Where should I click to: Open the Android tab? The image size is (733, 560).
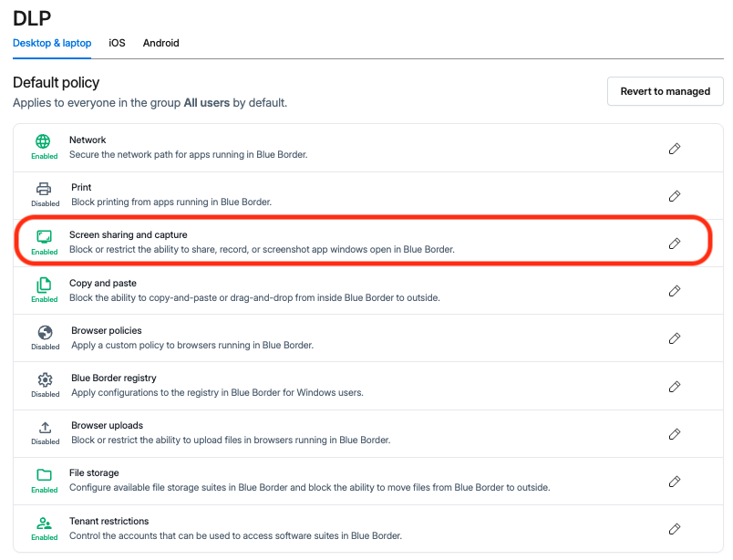(x=160, y=43)
